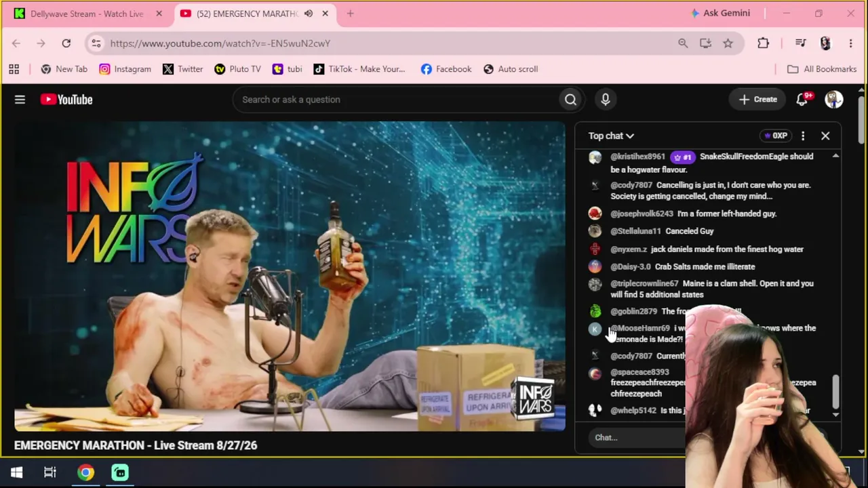Screen dimensions: 868x488
Task: Expand the Top chat mode dropdown
Action: point(611,136)
